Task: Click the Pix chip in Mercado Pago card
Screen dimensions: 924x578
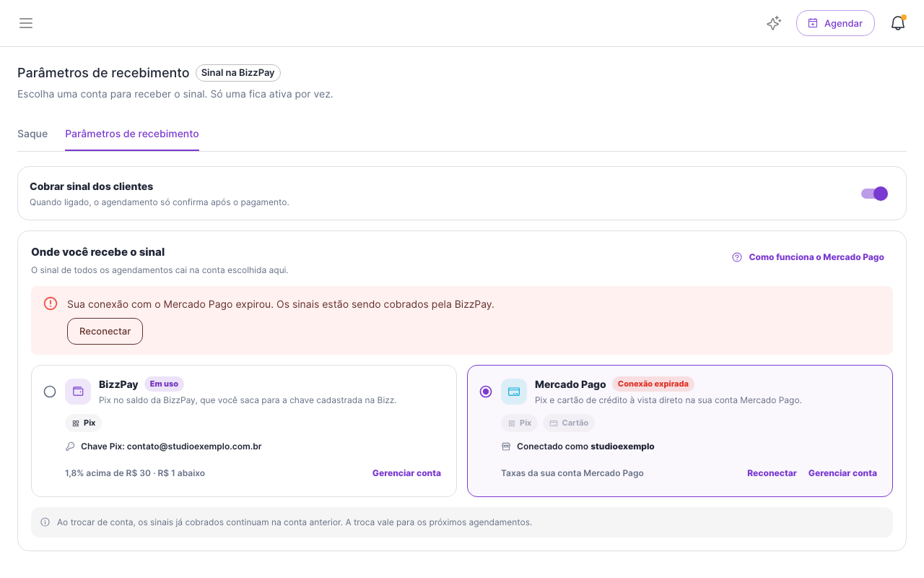Action: (x=519, y=423)
